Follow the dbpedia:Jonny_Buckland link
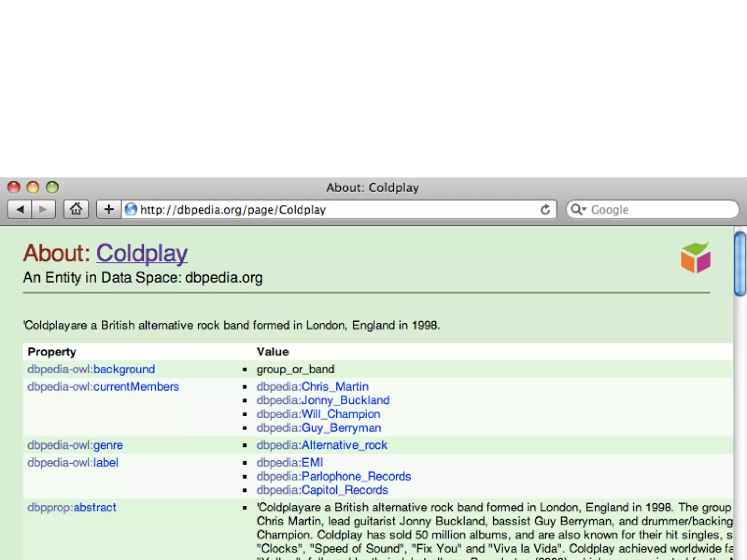747x560 pixels. coord(323,400)
